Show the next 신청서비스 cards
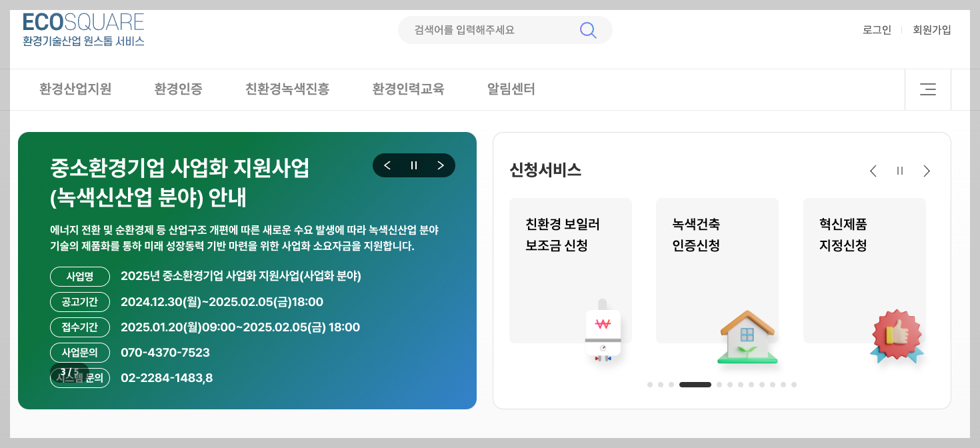 [927, 171]
